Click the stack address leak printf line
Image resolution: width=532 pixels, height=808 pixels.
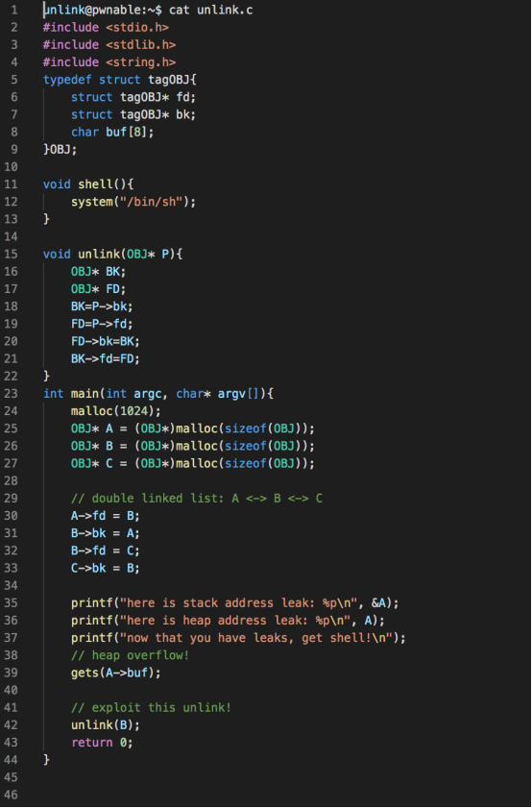235,603
